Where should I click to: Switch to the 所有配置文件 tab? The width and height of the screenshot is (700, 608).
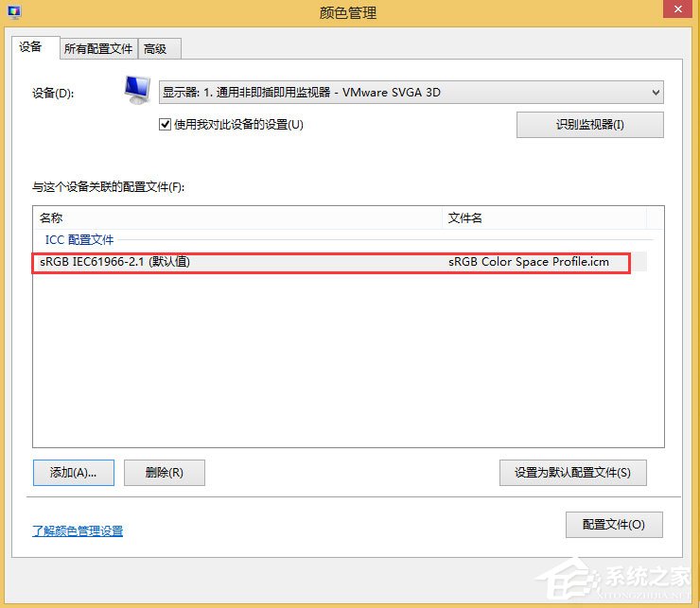coord(98,48)
